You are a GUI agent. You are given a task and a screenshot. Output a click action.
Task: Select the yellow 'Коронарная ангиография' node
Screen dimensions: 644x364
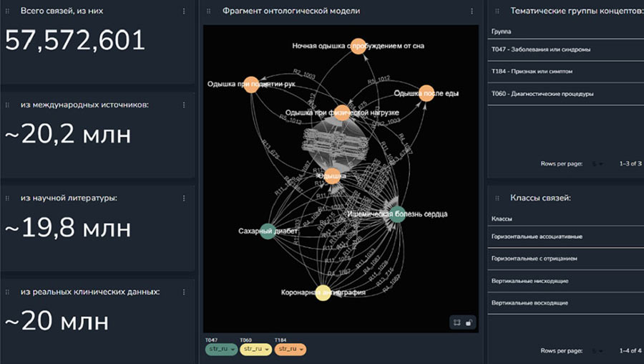tap(323, 292)
